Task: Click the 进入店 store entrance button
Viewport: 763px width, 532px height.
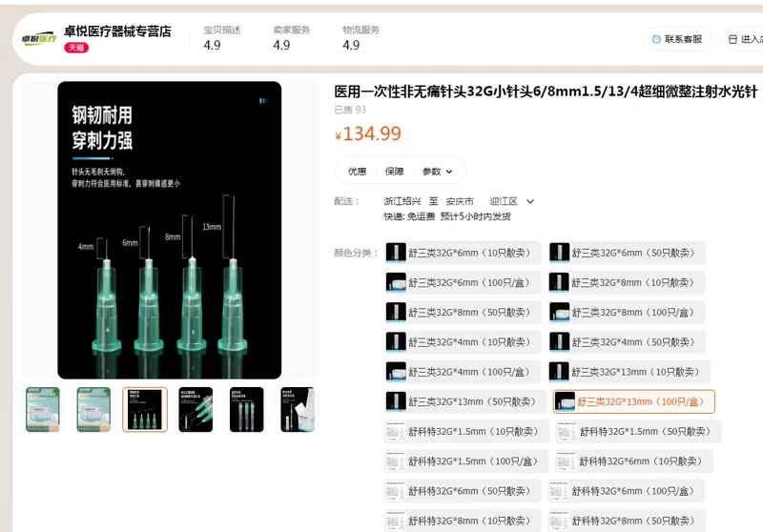Action: point(744,39)
